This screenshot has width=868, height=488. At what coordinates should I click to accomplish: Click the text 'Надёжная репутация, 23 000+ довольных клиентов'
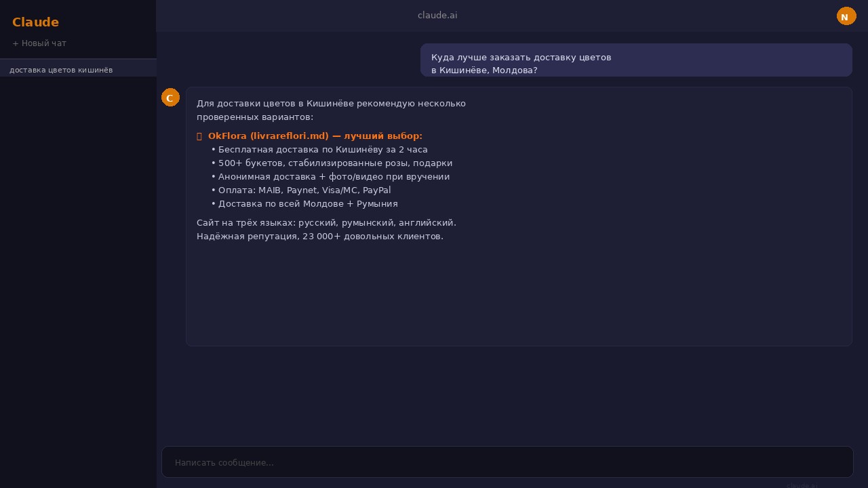coord(319,237)
